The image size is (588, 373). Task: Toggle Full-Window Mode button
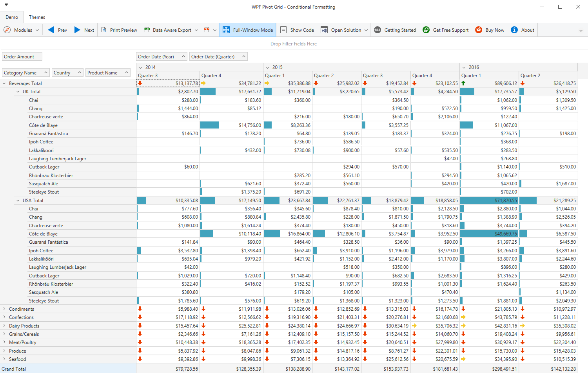(247, 30)
